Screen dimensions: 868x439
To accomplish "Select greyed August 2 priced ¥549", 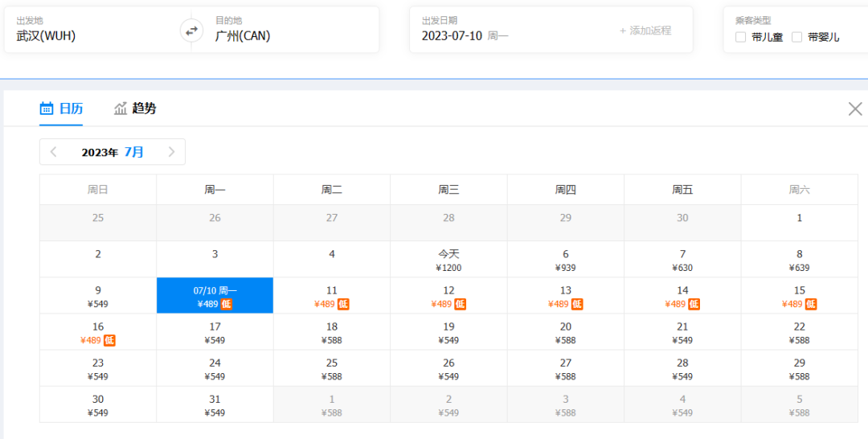I will pos(449,404).
